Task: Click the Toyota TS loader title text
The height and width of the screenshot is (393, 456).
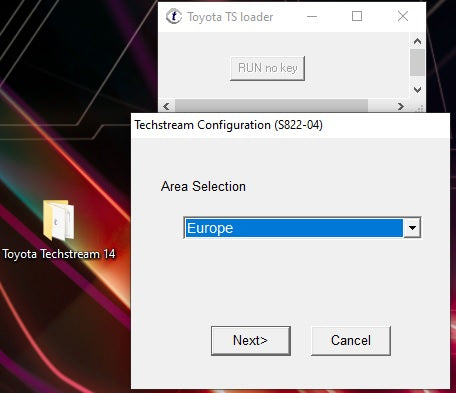Action: click(x=230, y=17)
